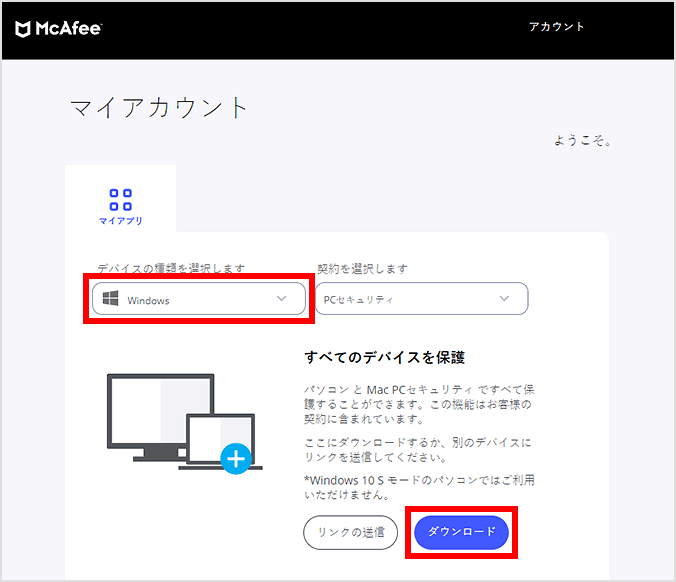This screenshot has height=582, width=676.
Task: Click the desktop monitor illustration
Action: (160, 417)
